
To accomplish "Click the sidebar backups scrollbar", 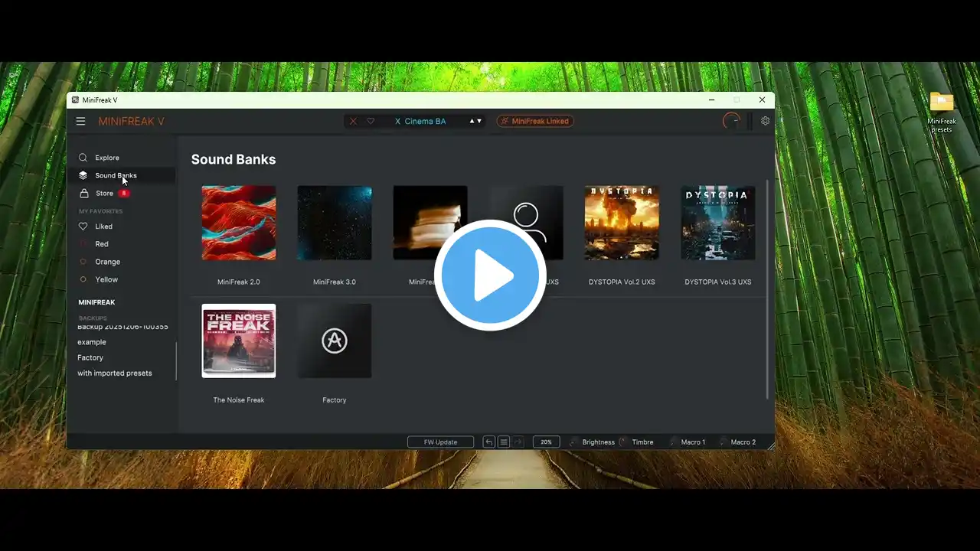I will pos(176,360).
